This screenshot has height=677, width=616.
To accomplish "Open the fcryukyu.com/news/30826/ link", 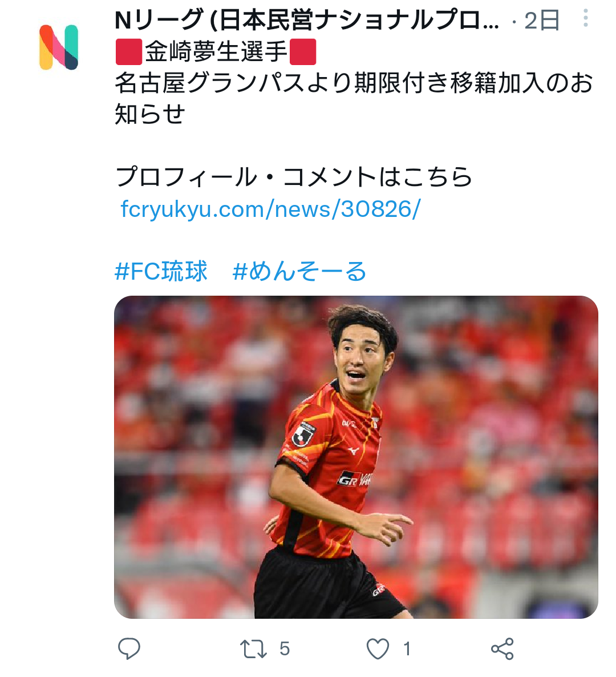I will click(270, 209).
